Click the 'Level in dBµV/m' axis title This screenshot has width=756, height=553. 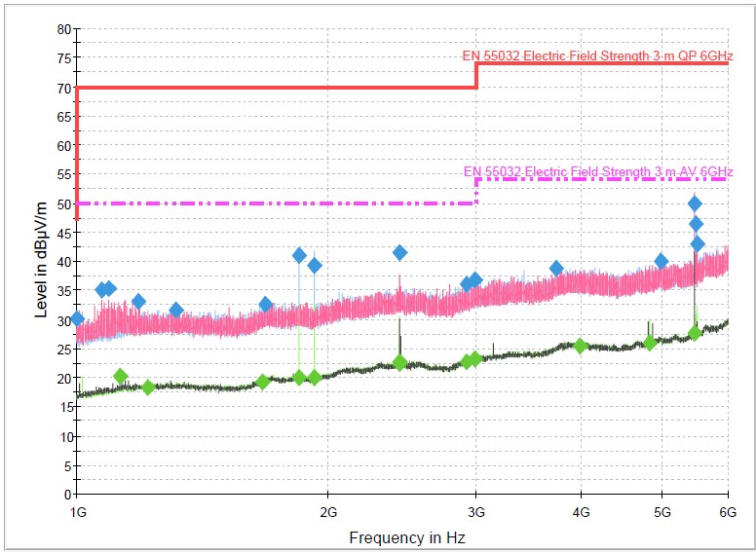pyautogui.click(x=41, y=262)
